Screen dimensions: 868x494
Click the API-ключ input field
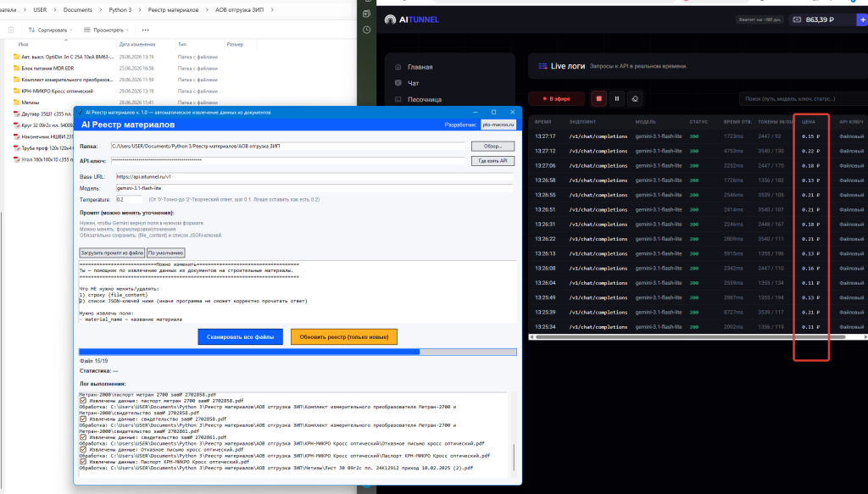pyautogui.click(x=287, y=160)
